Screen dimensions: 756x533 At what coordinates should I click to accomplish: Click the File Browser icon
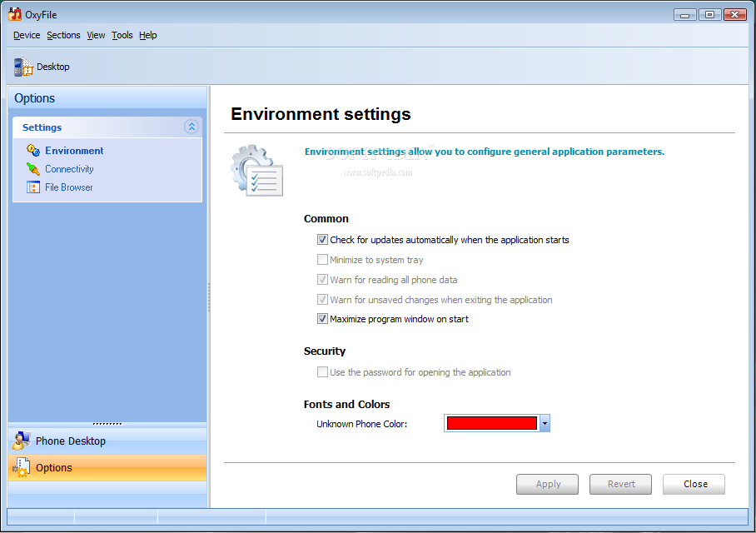coord(33,187)
